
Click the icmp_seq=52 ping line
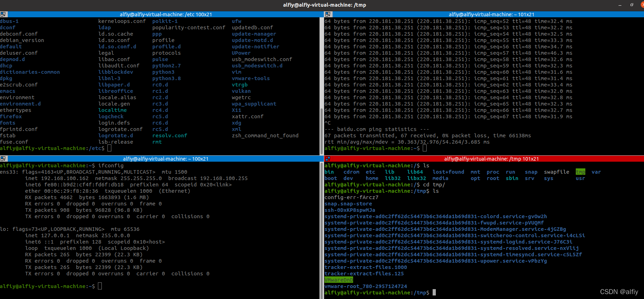point(448,21)
